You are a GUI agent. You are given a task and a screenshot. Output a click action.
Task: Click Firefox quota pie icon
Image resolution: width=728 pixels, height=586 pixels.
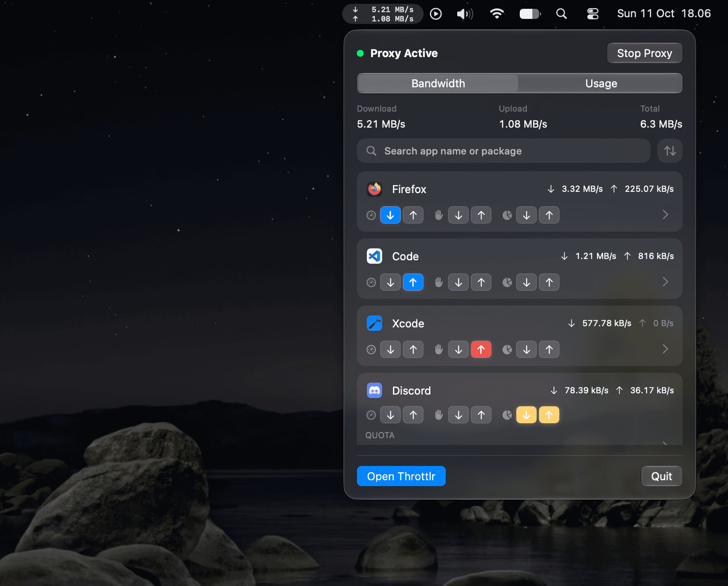click(x=507, y=215)
